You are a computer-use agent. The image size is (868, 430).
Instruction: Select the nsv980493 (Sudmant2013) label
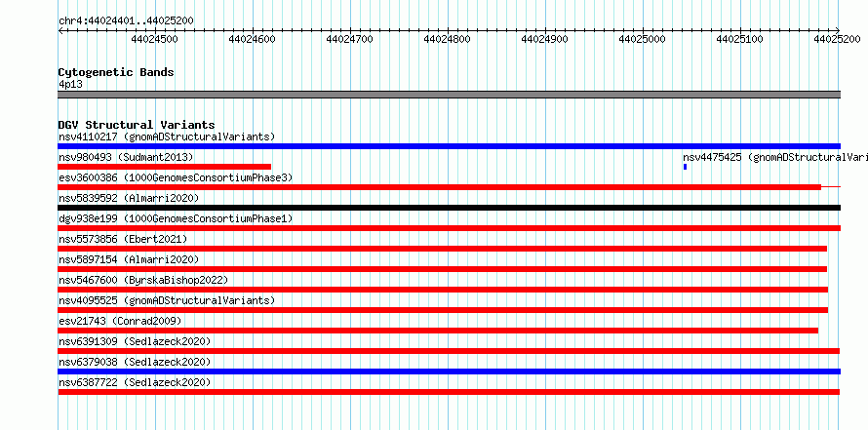tap(126, 157)
